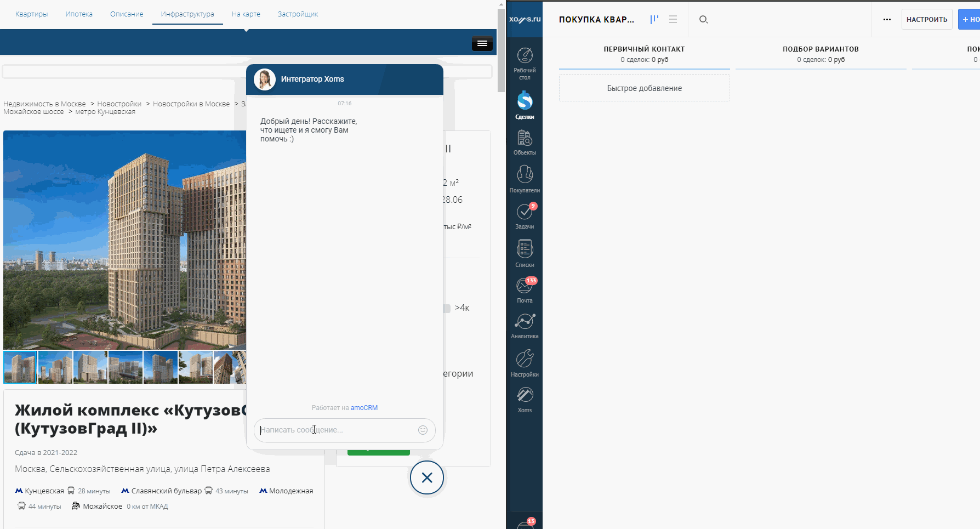The image size is (980, 529).
Task: Open the Квартиры tab
Action: tap(32, 14)
